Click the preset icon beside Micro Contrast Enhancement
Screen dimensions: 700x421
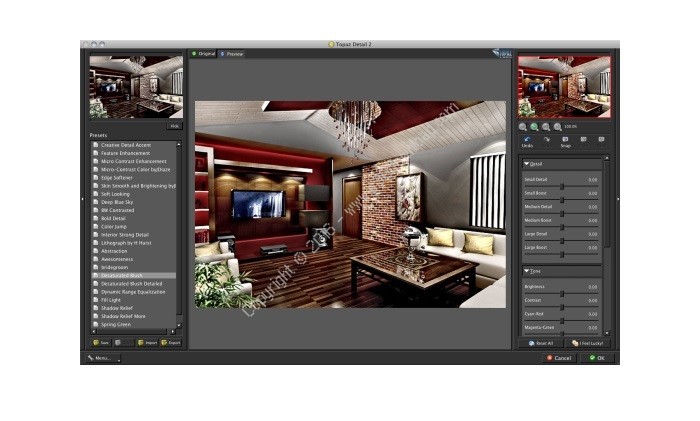[x=96, y=161]
